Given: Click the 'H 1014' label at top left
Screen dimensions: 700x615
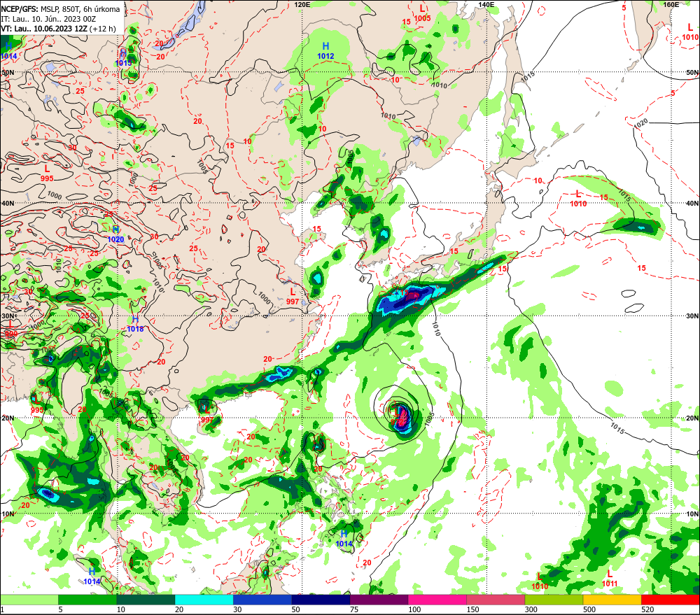Looking at the screenshot, I should pos(9,51).
